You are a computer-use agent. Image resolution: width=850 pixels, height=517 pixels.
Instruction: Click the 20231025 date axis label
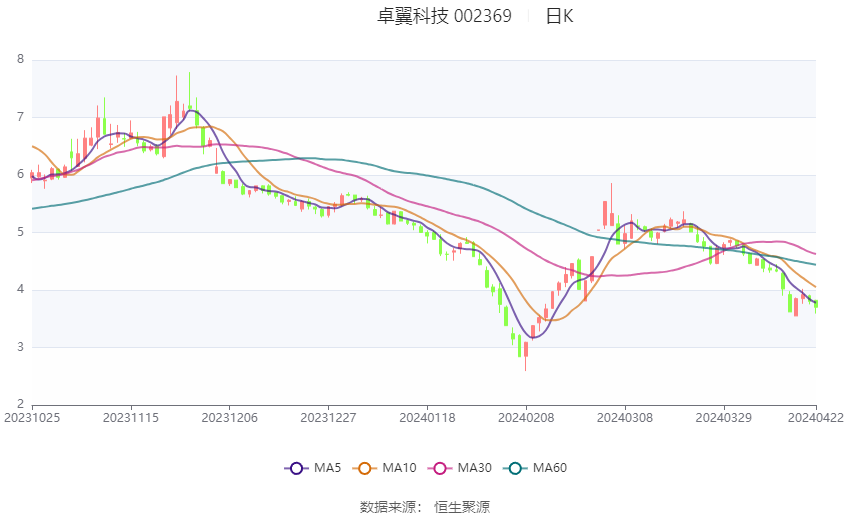[32, 418]
